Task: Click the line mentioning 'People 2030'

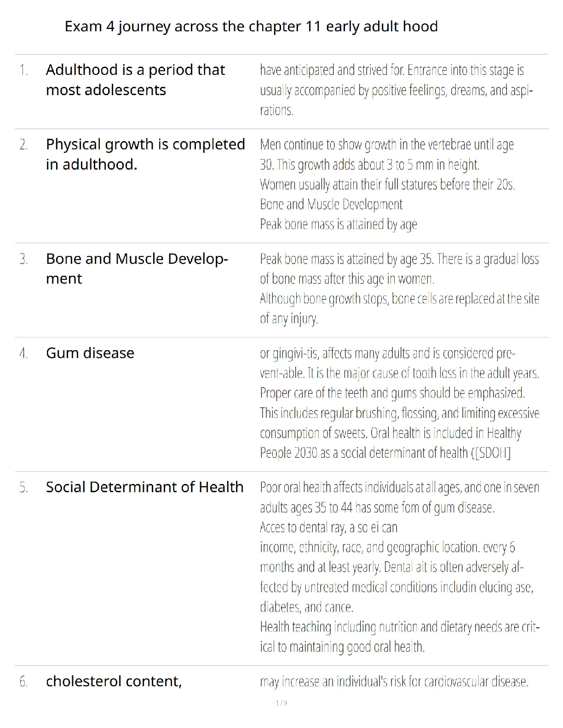Action: (385, 453)
